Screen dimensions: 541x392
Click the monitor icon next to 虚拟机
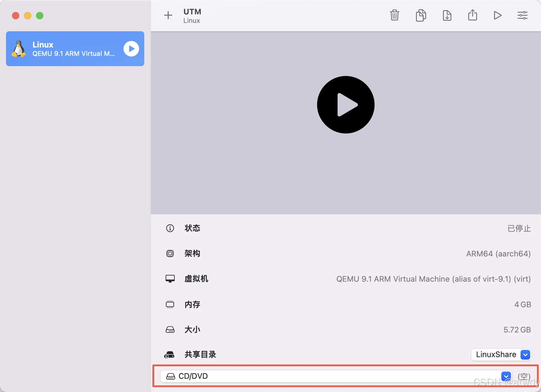pos(170,279)
